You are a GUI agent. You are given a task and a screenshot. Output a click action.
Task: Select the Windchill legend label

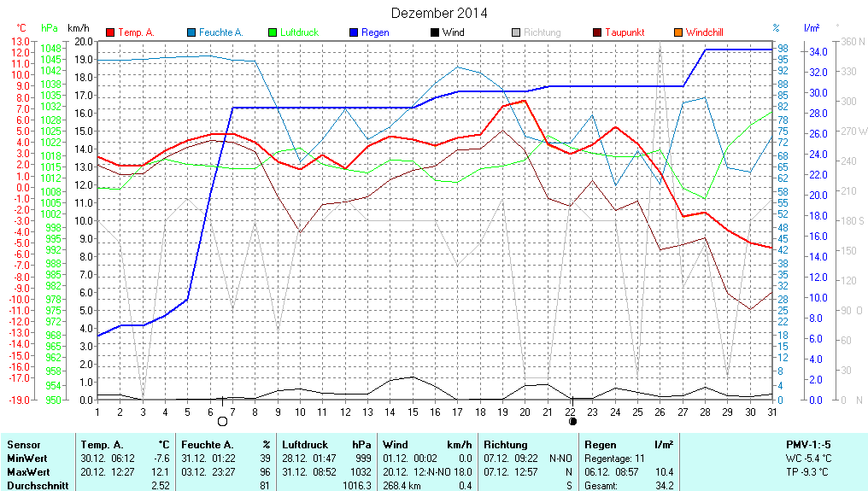click(704, 32)
